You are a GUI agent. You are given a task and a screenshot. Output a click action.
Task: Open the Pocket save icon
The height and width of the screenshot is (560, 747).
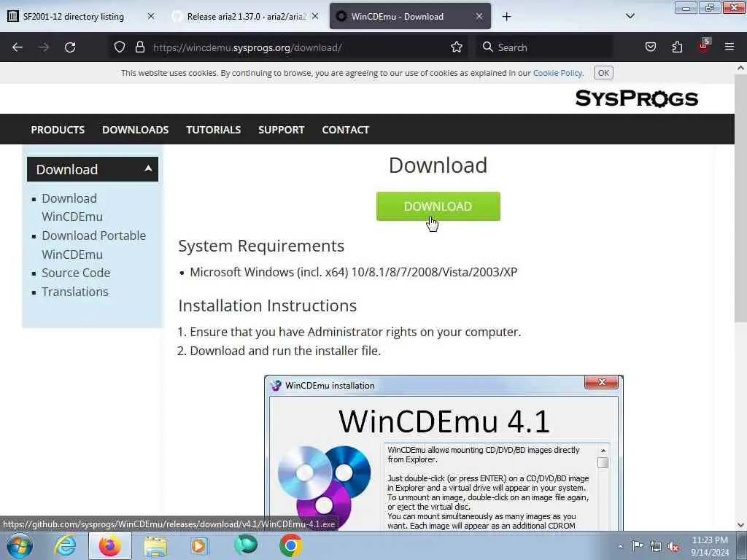pos(650,47)
